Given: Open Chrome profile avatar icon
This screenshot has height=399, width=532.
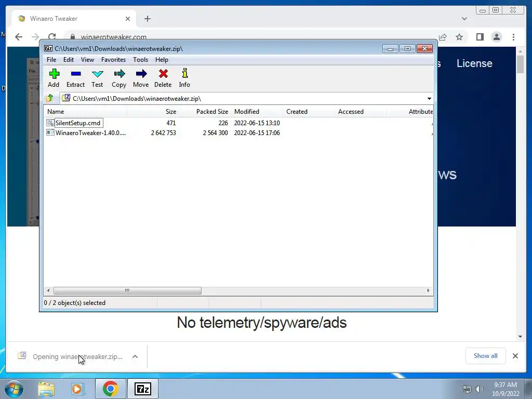Looking at the screenshot, I should [x=496, y=37].
